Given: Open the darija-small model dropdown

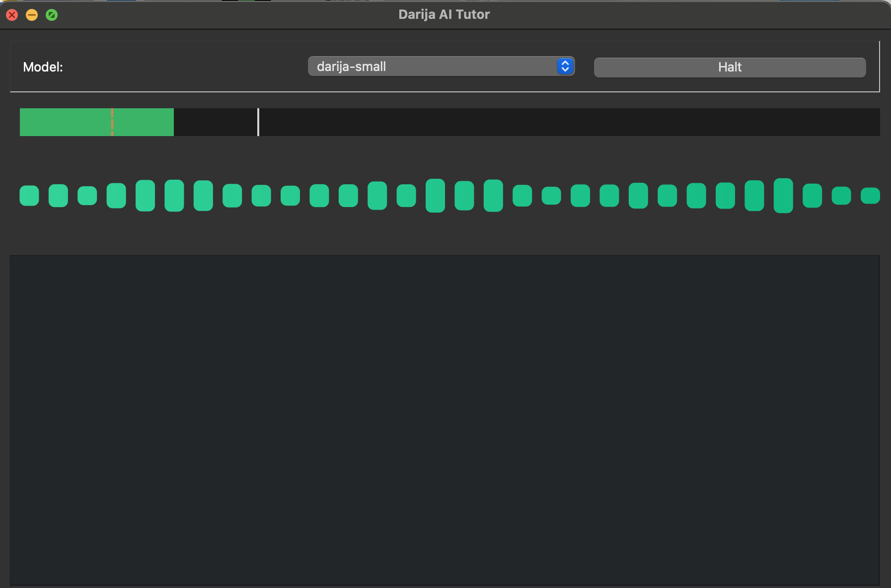Looking at the screenshot, I should 432,67.
